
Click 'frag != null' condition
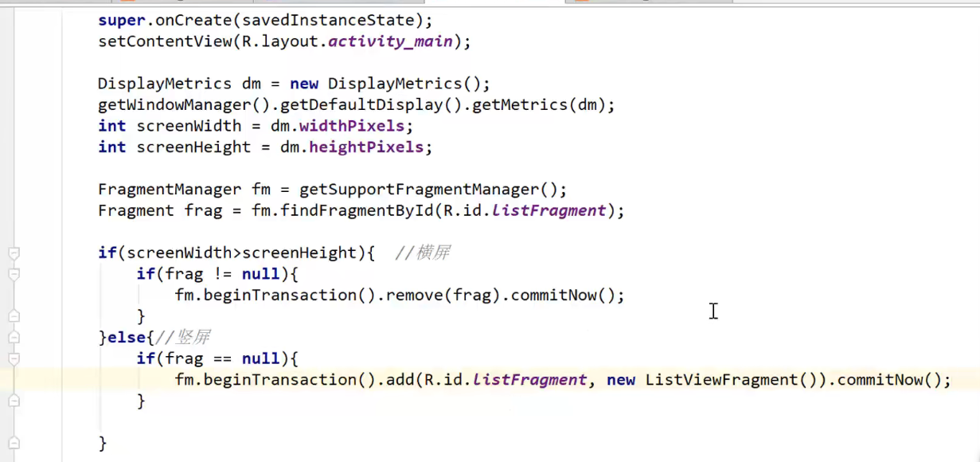click(x=222, y=274)
